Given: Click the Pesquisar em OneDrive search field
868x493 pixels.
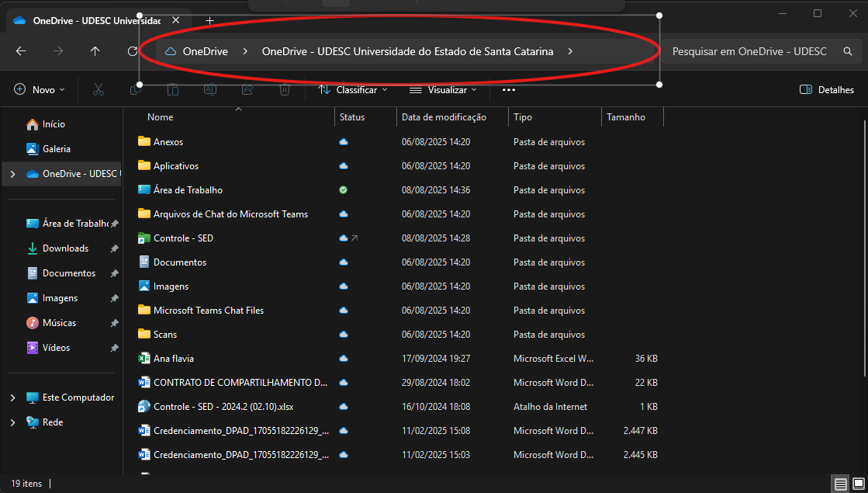Looking at the screenshot, I should click(x=749, y=51).
